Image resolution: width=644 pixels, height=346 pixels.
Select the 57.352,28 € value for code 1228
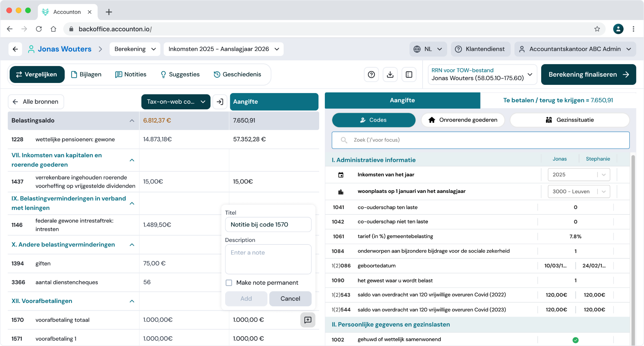[x=249, y=140]
